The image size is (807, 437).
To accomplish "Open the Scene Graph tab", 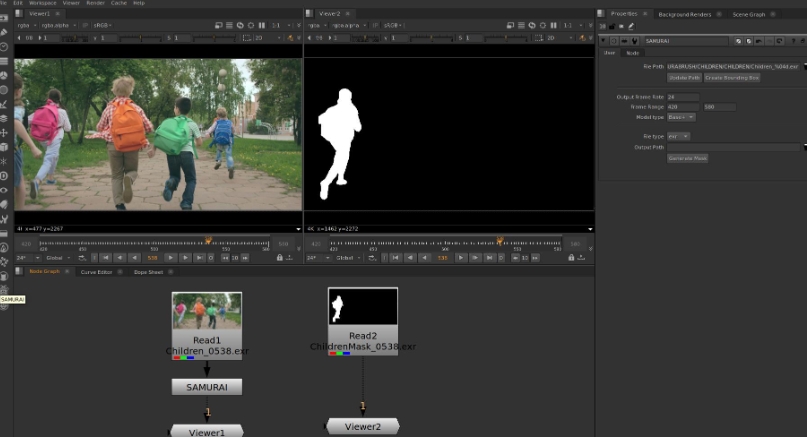I will click(749, 14).
